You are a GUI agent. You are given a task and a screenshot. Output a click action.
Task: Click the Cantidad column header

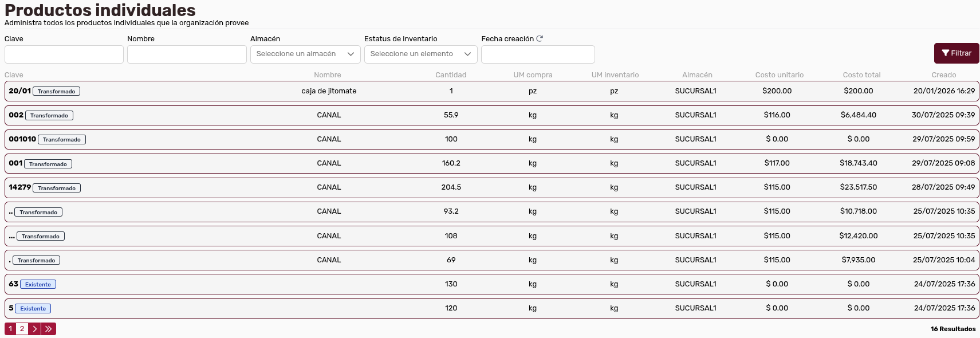point(451,75)
